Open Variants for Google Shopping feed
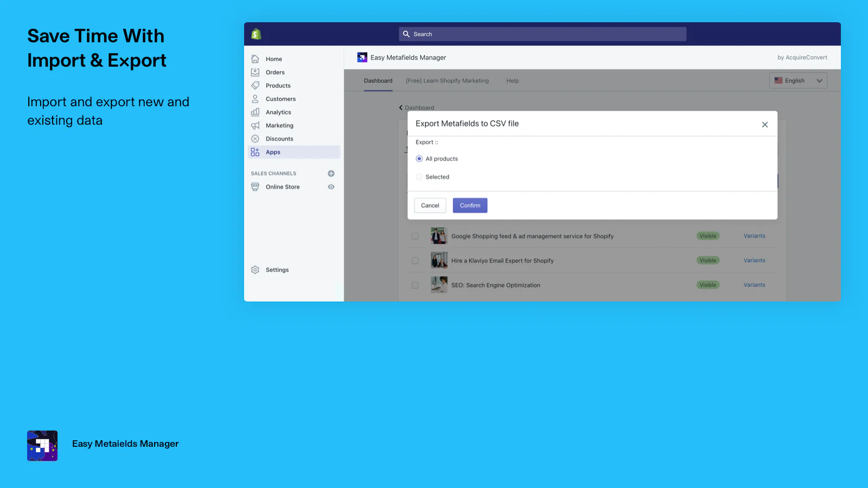The image size is (868, 488). click(754, 236)
